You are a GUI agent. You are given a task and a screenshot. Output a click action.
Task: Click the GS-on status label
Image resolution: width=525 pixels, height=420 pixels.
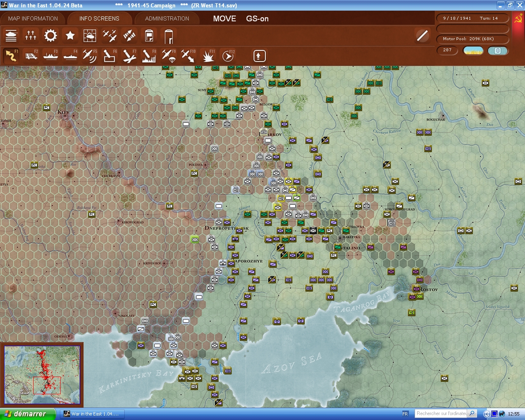[x=257, y=18]
